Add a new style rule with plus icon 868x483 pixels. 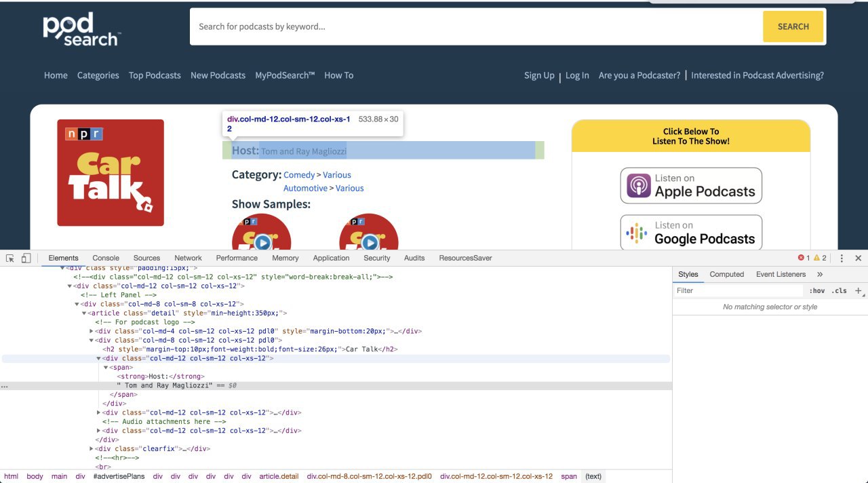click(858, 290)
